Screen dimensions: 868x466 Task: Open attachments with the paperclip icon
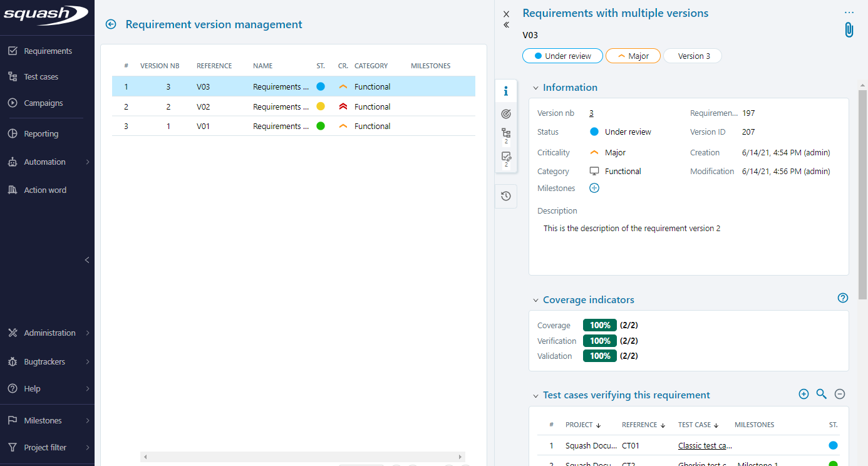coord(849,29)
